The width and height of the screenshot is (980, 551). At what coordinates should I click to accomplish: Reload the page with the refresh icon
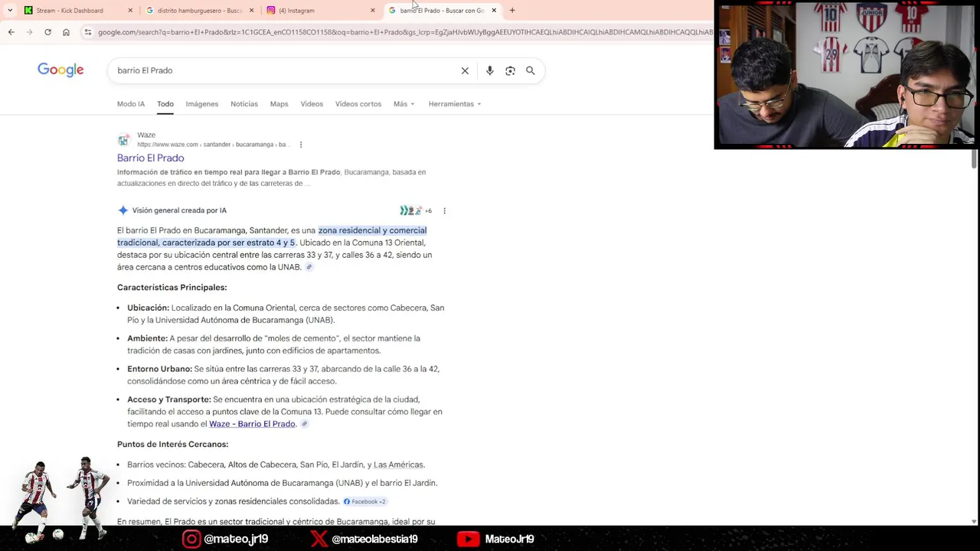coord(47,32)
